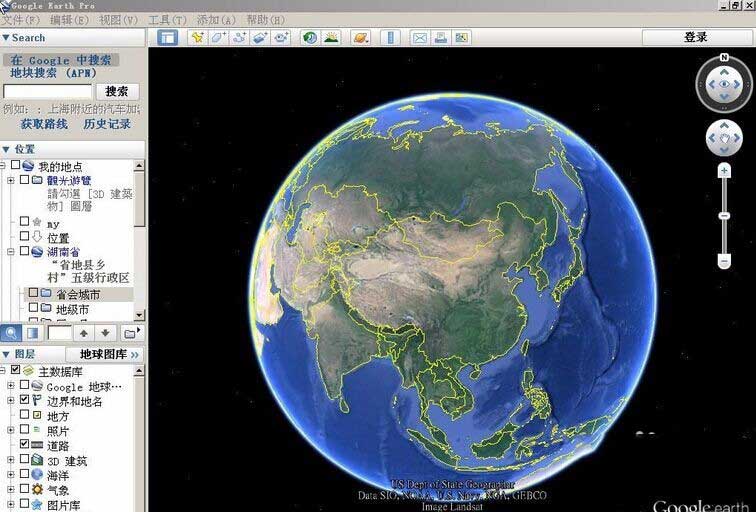Click the 搜索 search button
The height and width of the screenshot is (512, 756).
coord(117,91)
